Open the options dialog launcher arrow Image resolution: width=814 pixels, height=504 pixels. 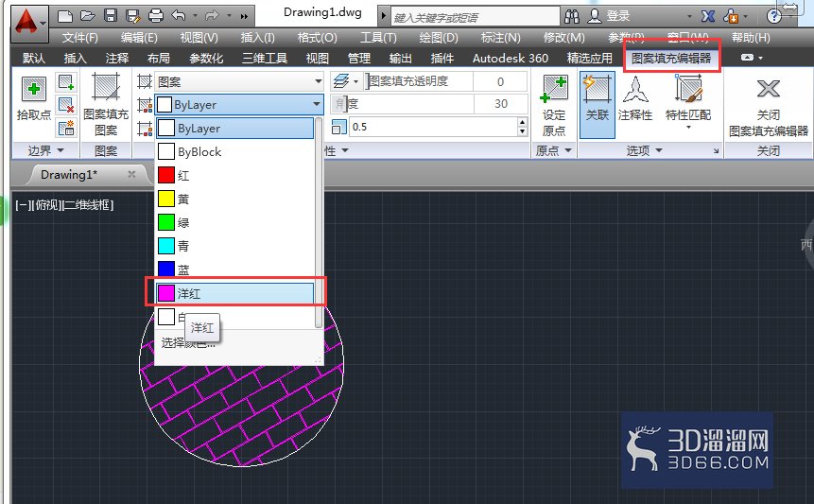click(x=716, y=151)
